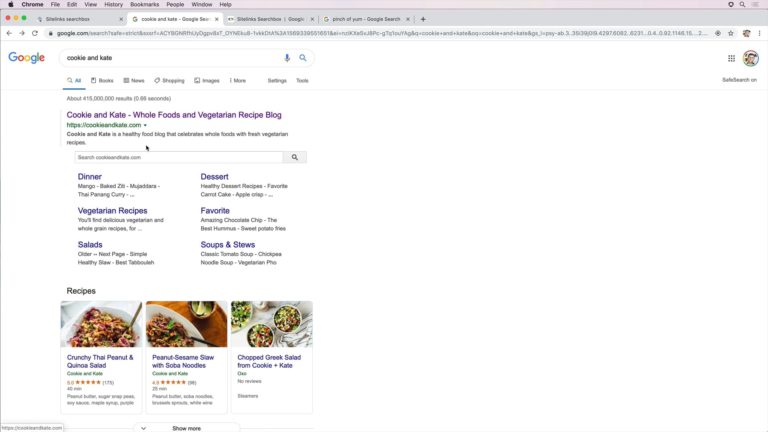Click the Google search query field
Screen dimensions: 768x432
coord(171,58)
